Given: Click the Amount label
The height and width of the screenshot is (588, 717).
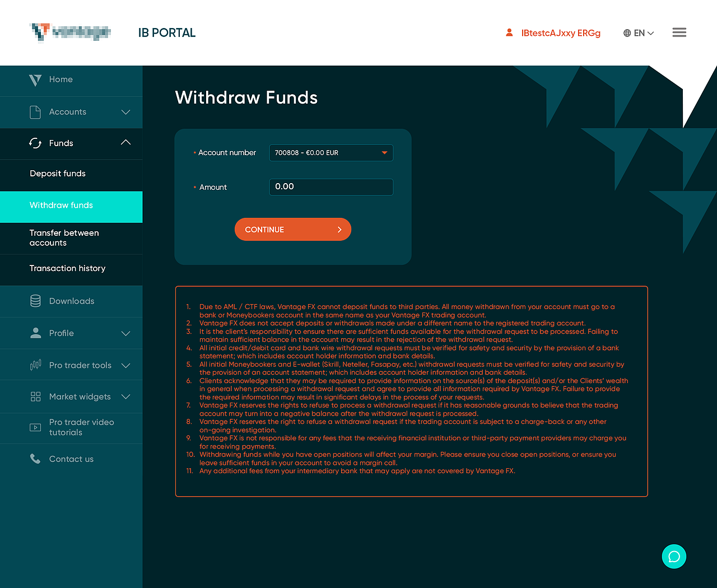Looking at the screenshot, I should (x=213, y=188).
